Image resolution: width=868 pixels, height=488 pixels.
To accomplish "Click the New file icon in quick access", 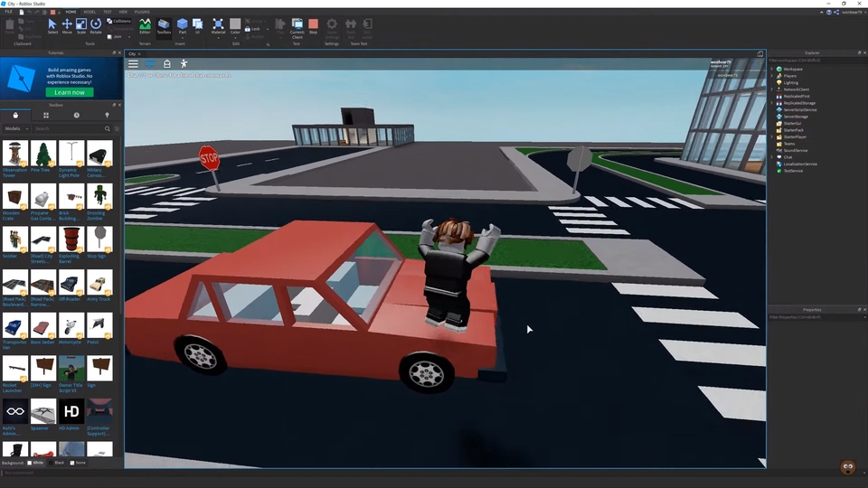I will pyautogui.click(x=22, y=12).
